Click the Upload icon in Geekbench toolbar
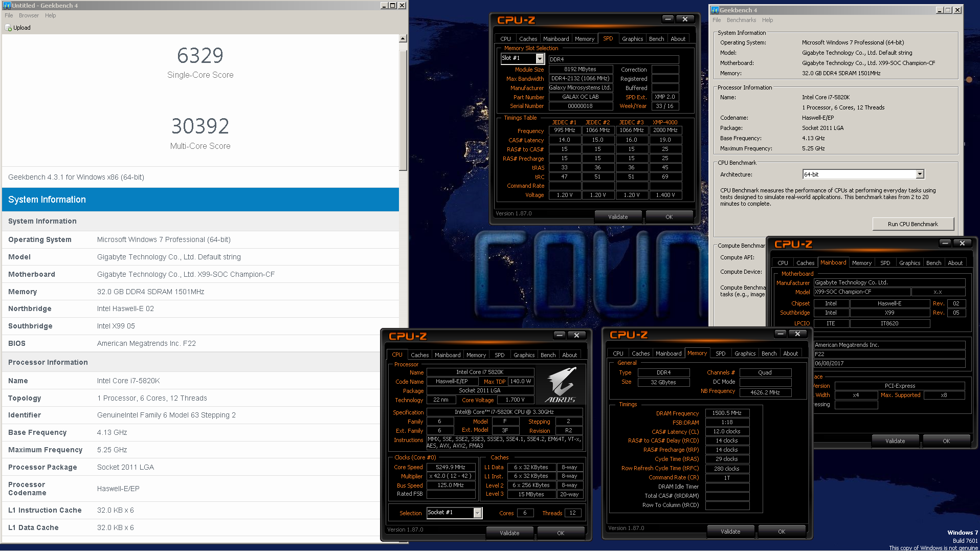Screen dimensions: 980x551 pyautogui.click(x=8, y=28)
